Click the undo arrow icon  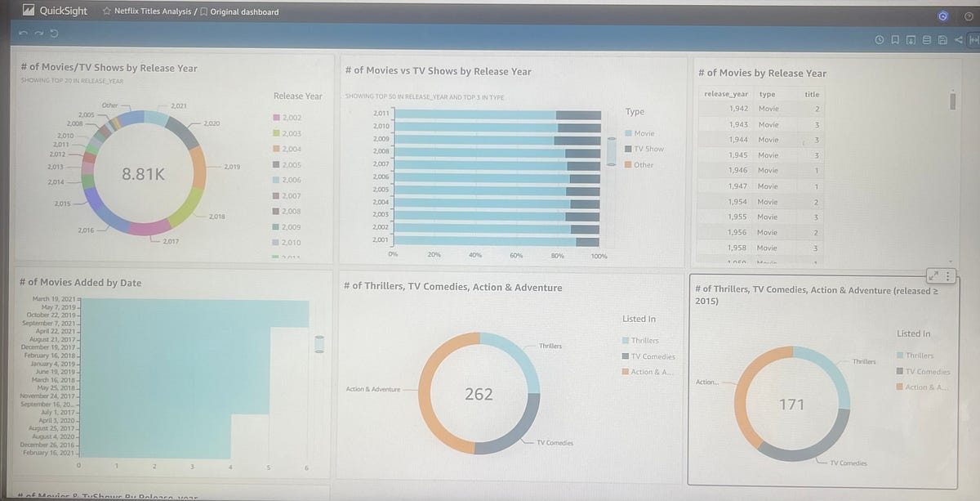[24, 32]
